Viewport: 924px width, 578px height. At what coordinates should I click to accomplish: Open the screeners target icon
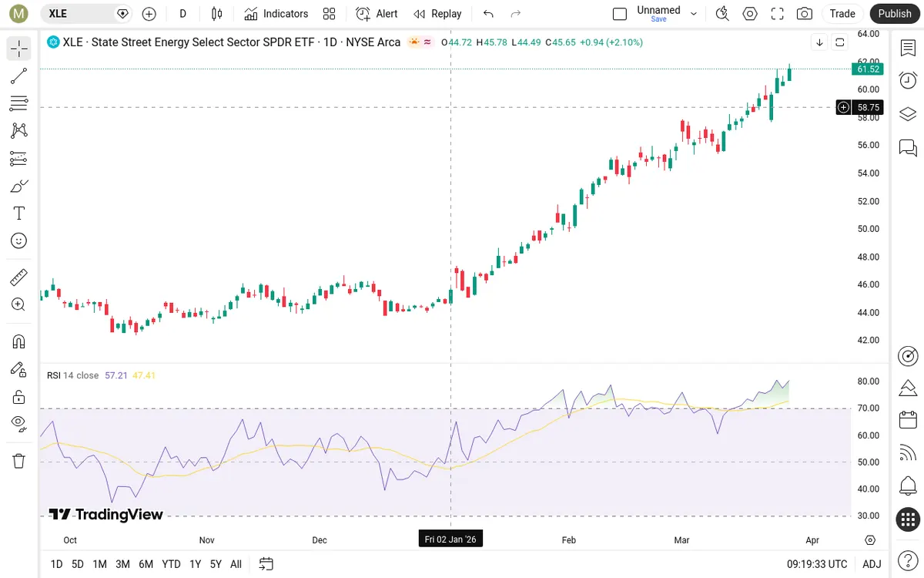click(908, 355)
